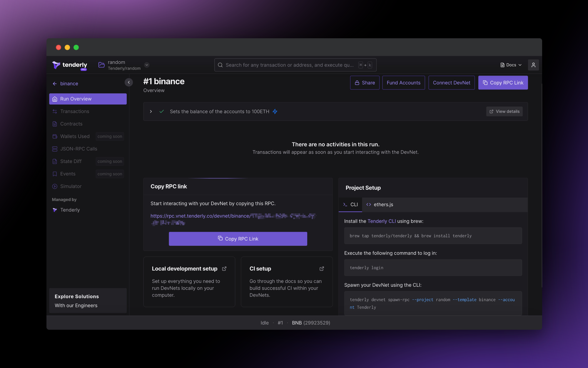588x368 pixels.
Task: Open the Docs dropdown menu
Action: (520, 65)
